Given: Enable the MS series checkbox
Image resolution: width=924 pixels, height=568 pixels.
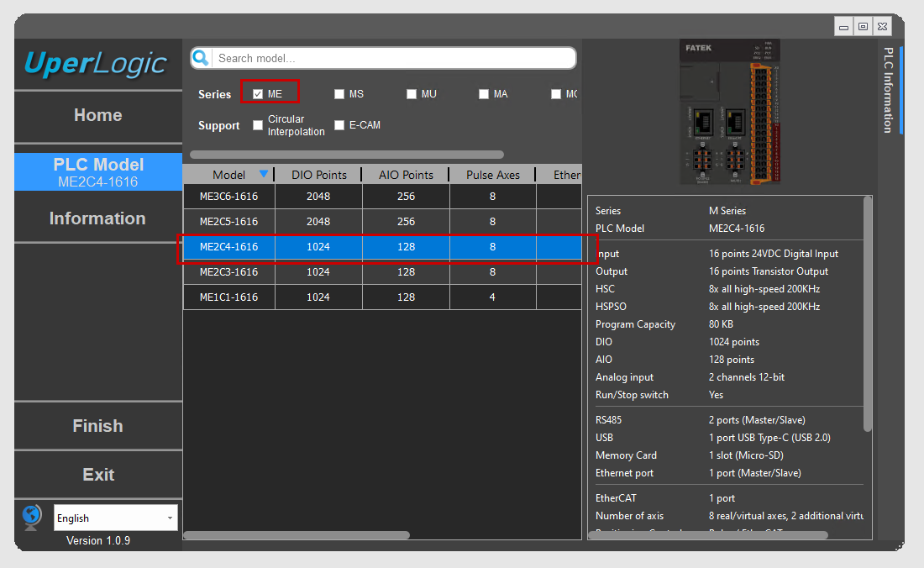Looking at the screenshot, I should tap(339, 94).
